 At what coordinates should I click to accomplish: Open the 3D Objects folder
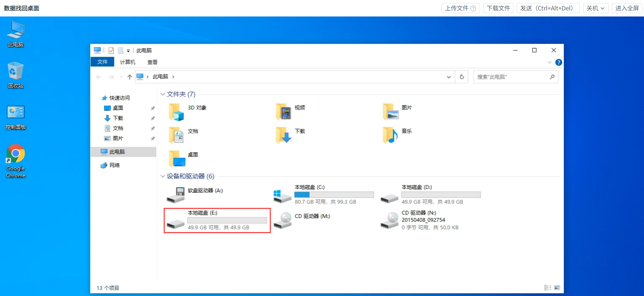[x=176, y=112]
